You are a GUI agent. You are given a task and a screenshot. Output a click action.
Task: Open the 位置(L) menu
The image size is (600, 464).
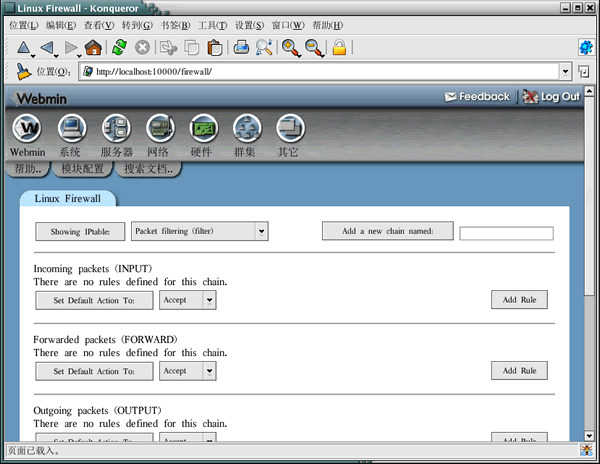coord(24,25)
